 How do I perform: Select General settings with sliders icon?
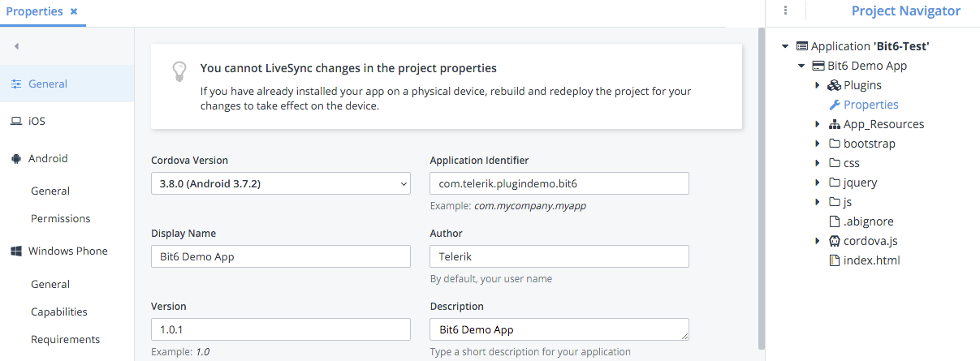coord(67,84)
